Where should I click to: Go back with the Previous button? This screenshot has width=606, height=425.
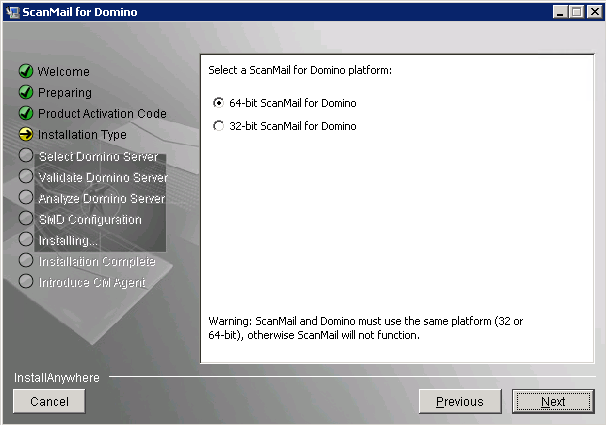pyautogui.click(x=459, y=401)
